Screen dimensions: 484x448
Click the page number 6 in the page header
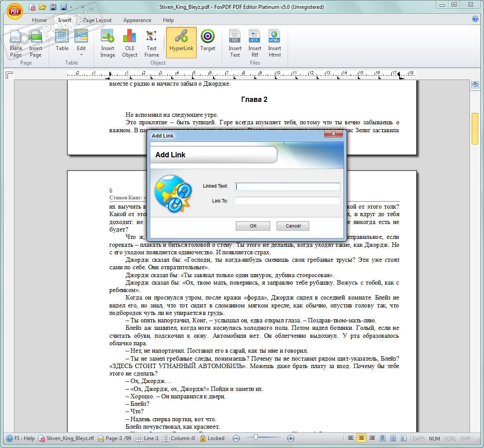click(x=111, y=191)
